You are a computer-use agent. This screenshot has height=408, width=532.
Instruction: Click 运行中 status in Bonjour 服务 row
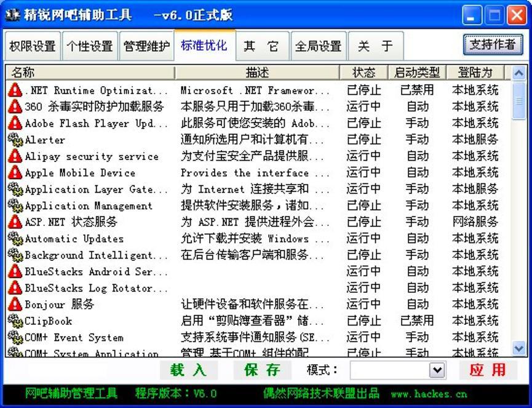tap(363, 304)
